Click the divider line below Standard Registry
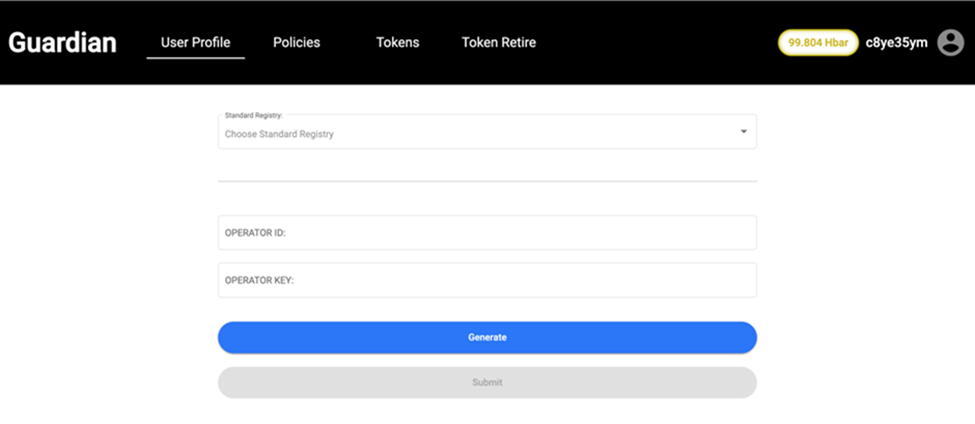Viewport: 975px width, 424px height. 487,181
